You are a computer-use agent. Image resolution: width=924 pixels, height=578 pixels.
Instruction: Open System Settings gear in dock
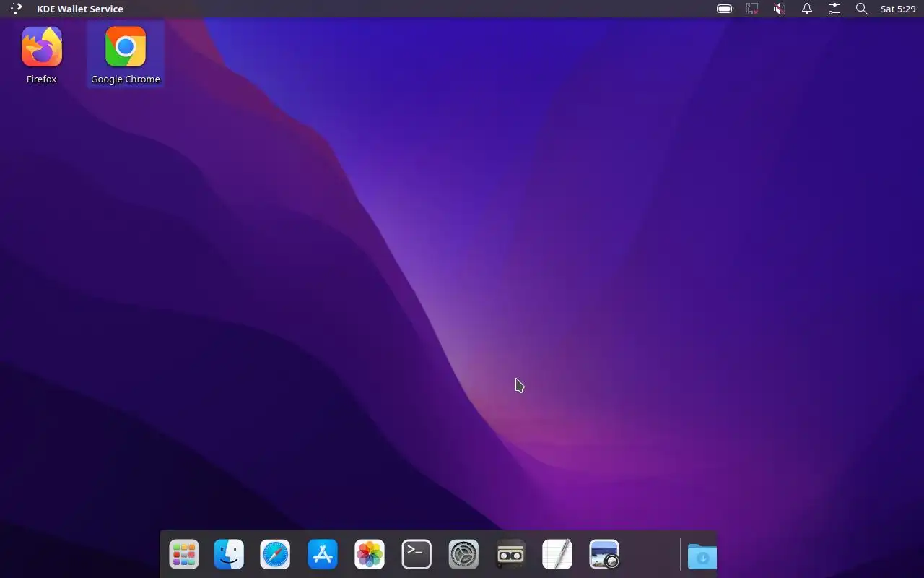pos(463,555)
